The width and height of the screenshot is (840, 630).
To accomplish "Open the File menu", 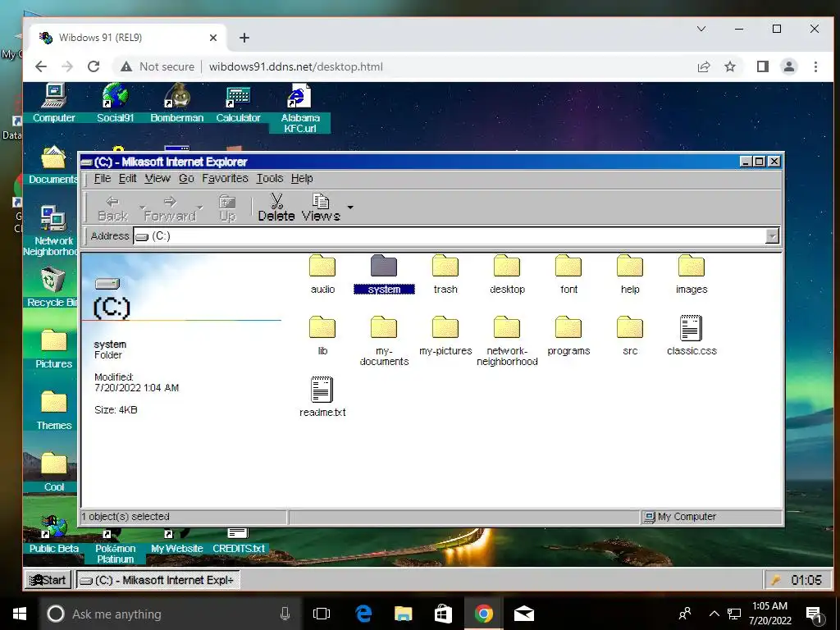I will point(103,178).
